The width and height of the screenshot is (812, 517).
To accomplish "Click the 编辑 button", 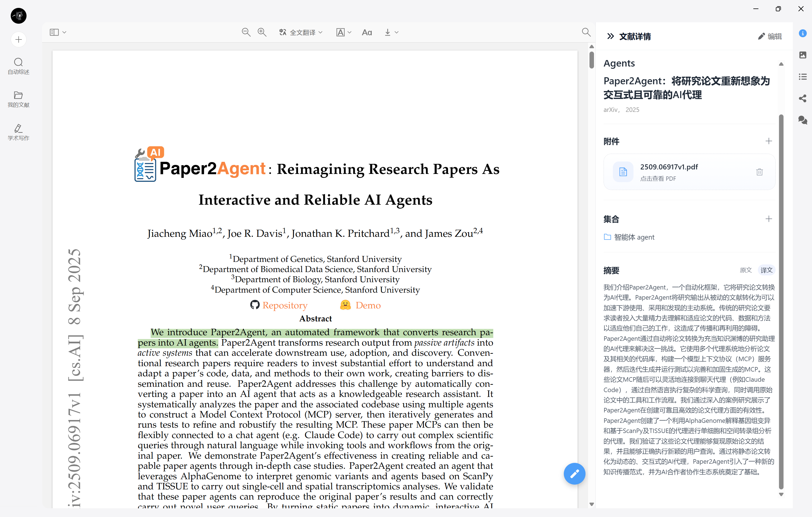I will (770, 36).
